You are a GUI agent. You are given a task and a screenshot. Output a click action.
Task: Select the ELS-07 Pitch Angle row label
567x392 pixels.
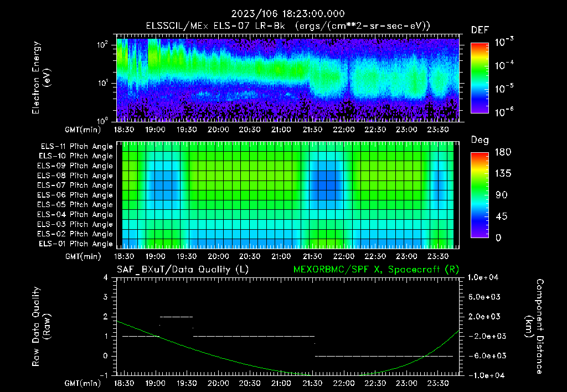(75, 185)
